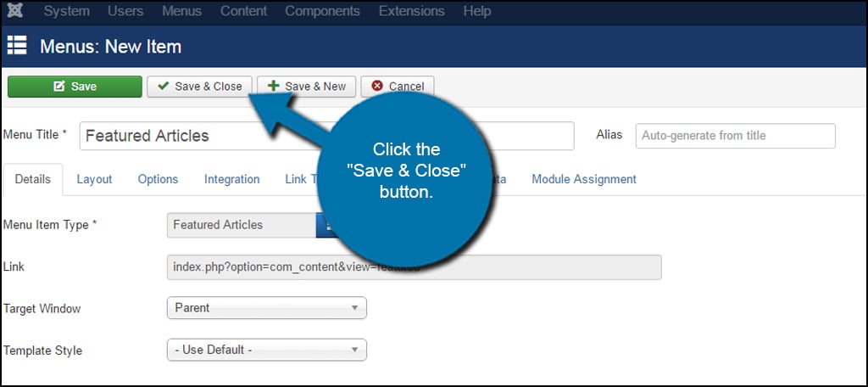Click the Cancel button
Screen dimensions: 868x387
398,87
